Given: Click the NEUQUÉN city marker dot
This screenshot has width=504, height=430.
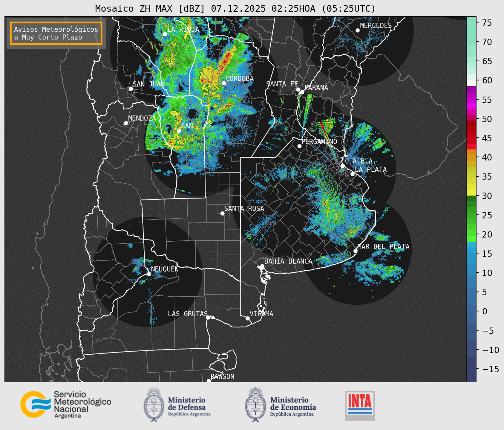Looking at the screenshot, I should pos(149,274).
